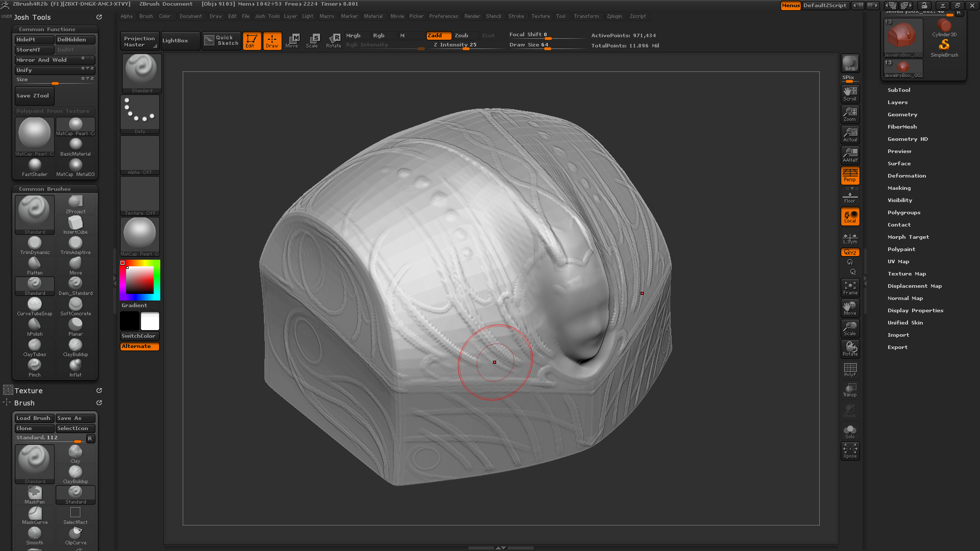Click the Load Brush button

pyautogui.click(x=35, y=418)
